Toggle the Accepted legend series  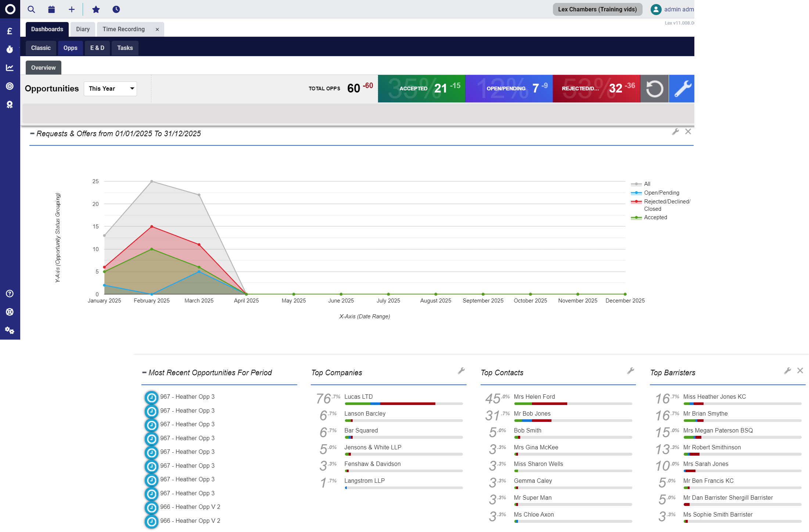tap(655, 217)
